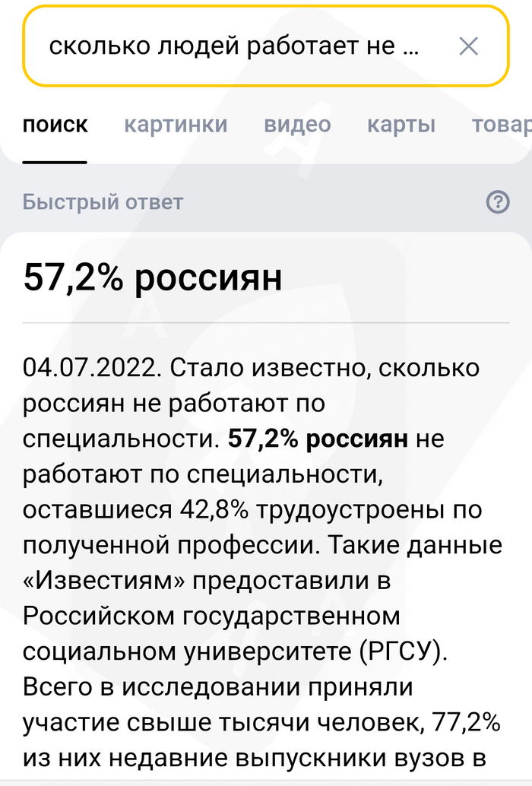Open the partially visible товары tab
532x786 pixels.
[x=502, y=125]
